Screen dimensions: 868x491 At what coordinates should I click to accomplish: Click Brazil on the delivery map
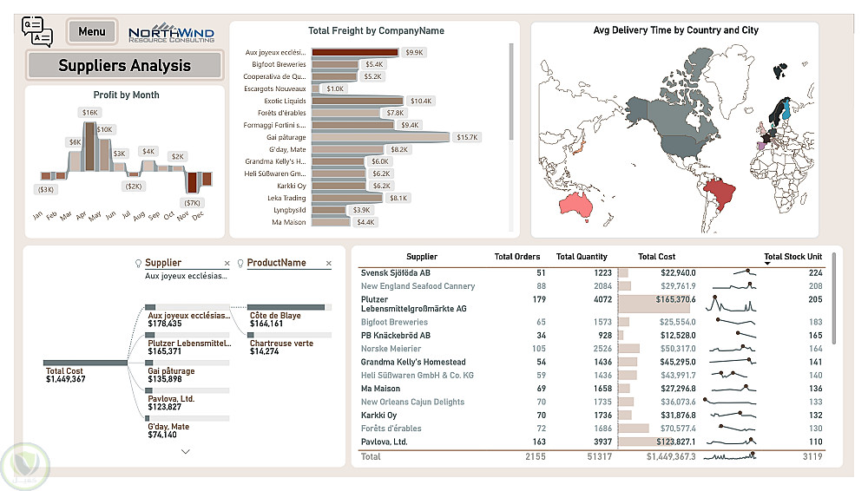tap(719, 193)
